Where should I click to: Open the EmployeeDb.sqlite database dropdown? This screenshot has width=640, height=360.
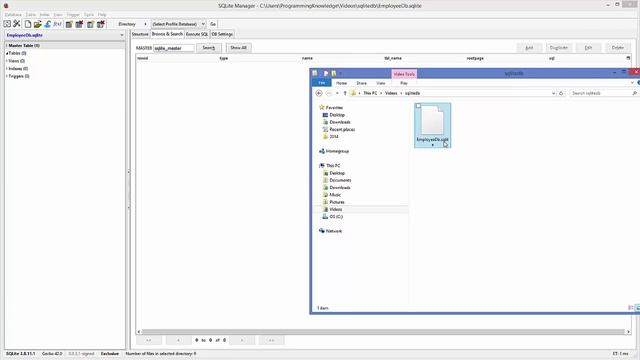click(122, 36)
